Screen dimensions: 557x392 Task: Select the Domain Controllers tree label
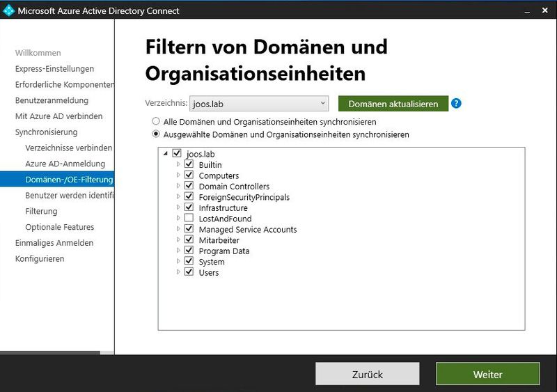click(234, 186)
